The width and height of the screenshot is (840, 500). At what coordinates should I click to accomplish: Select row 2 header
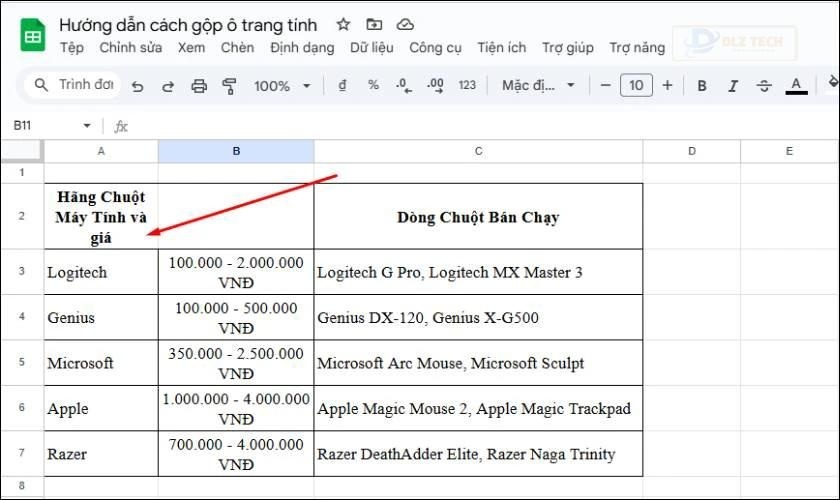coord(21,216)
